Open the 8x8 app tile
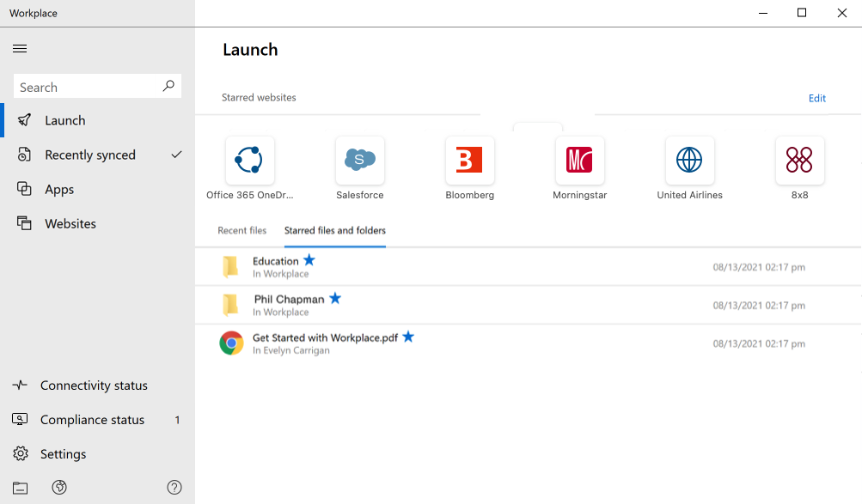 799,161
